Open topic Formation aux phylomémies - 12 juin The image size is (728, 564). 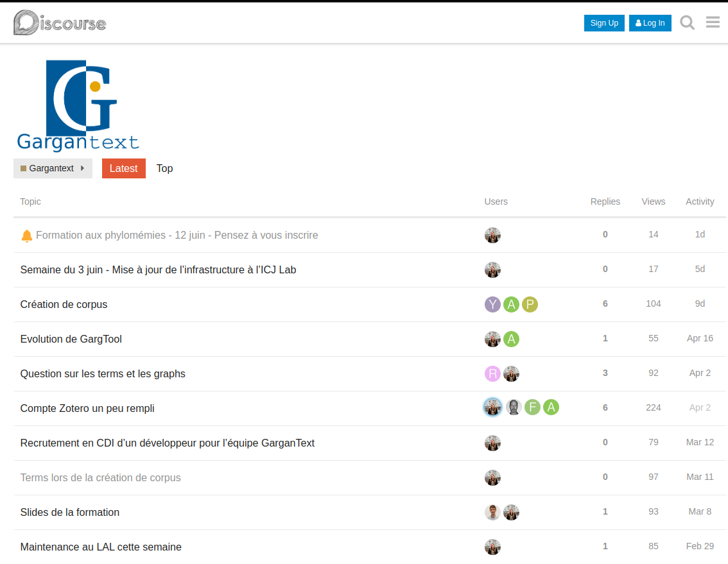click(177, 235)
